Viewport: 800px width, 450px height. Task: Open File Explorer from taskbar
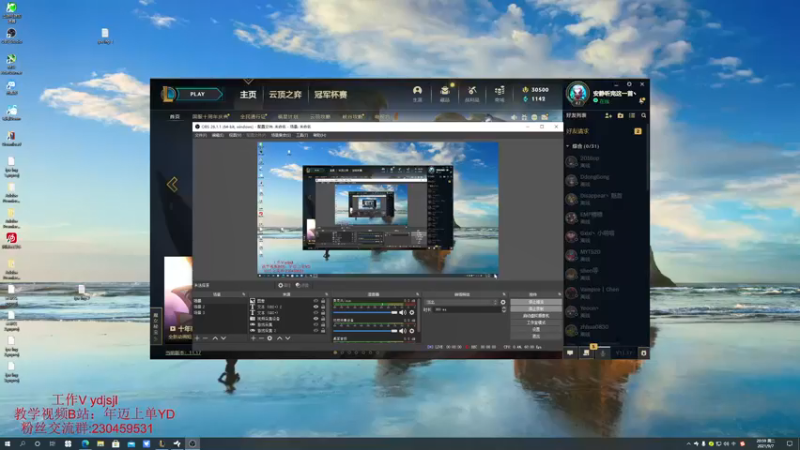coord(101,444)
